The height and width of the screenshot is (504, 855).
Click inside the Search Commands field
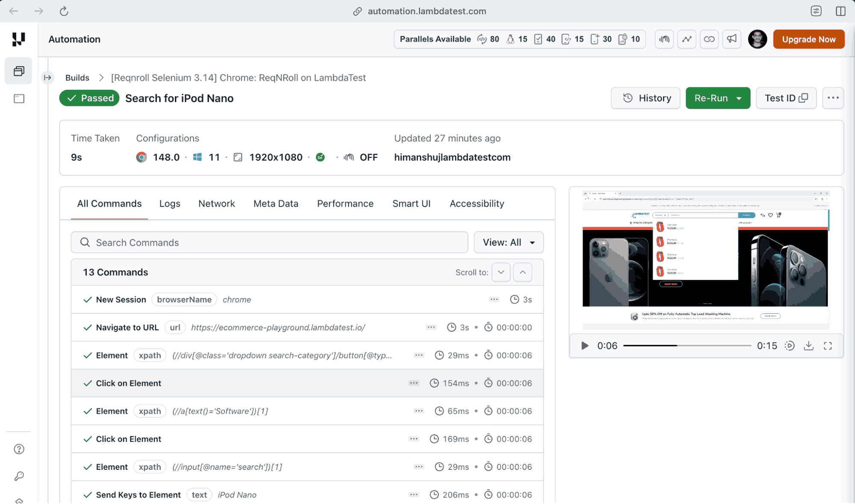tap(269, 242)
